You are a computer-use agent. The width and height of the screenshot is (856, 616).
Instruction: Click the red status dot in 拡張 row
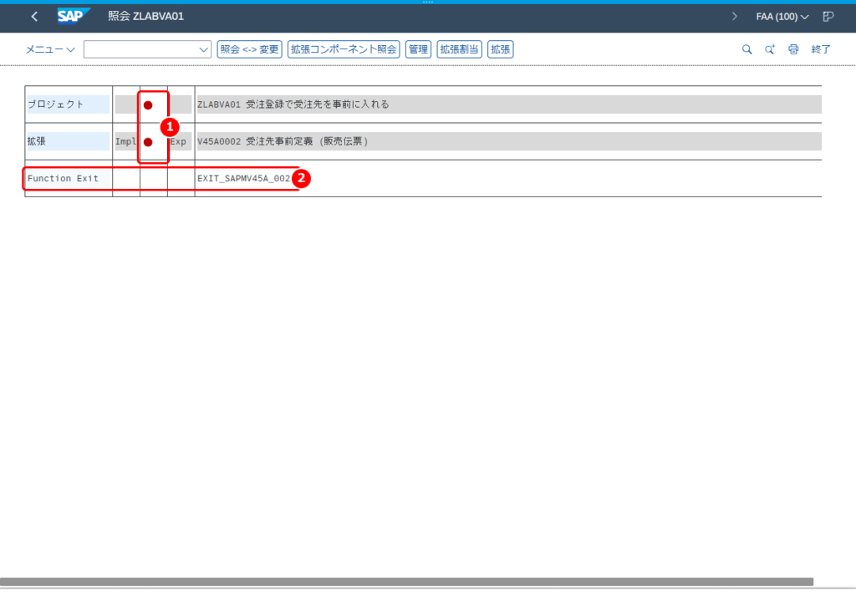[x=148, y=142]
